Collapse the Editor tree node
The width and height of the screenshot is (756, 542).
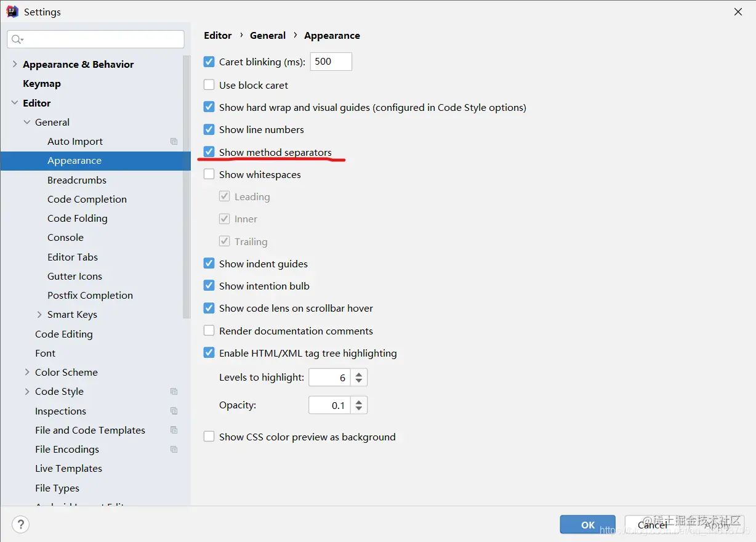click(15, 103)
